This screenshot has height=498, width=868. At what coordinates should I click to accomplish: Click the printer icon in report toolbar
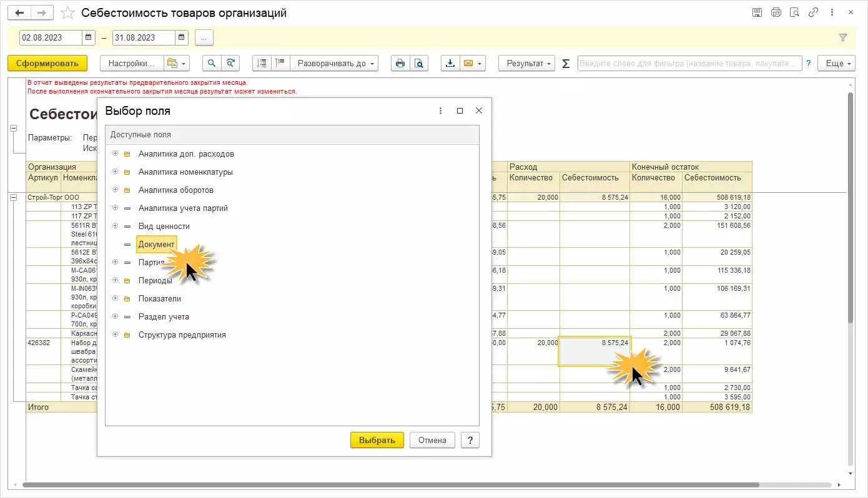coord(400,63)
